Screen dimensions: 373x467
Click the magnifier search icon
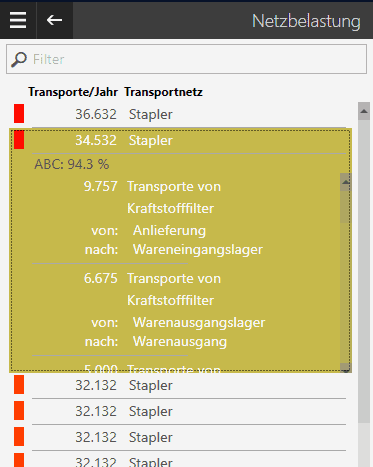pyautogui.click(x=19, y=60)
